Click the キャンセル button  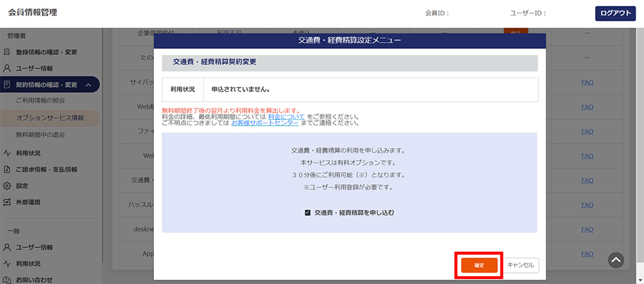(x=521, y=265)
